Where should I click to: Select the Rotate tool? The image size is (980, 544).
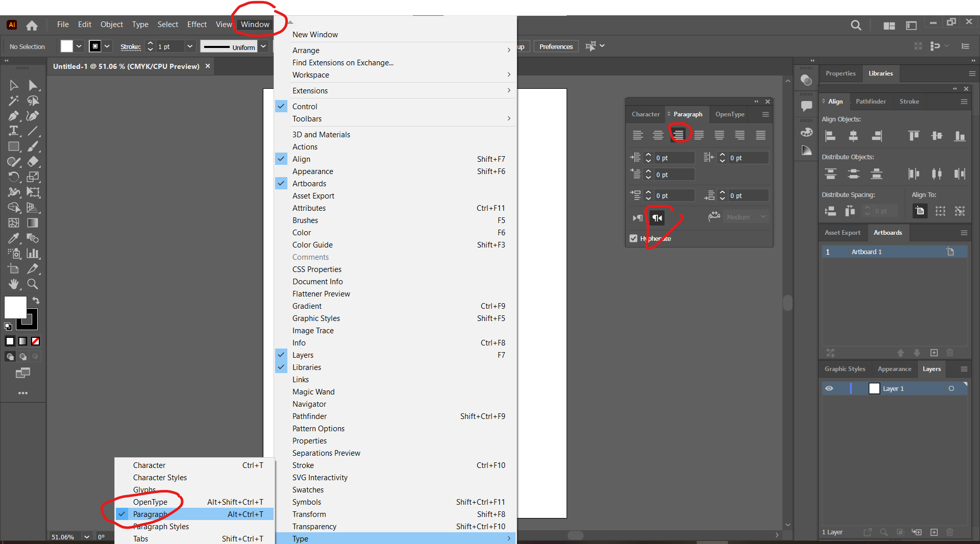[14, 177]
